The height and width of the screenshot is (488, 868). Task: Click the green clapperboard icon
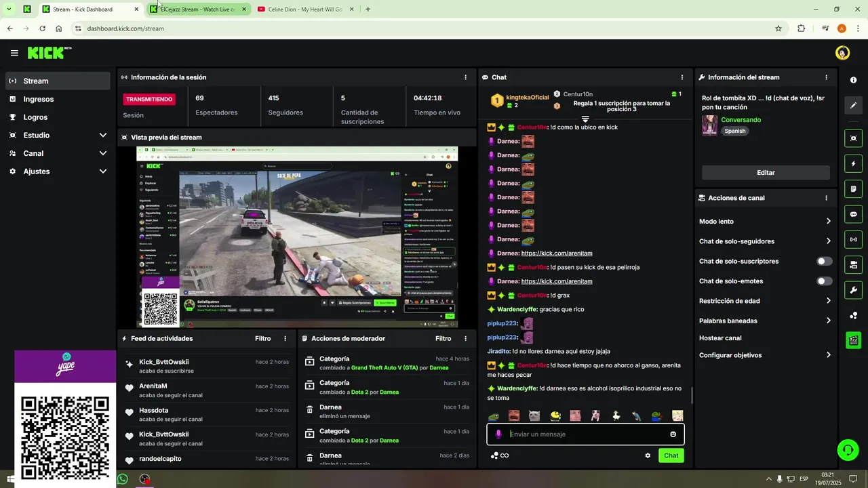tap(853, 340)
